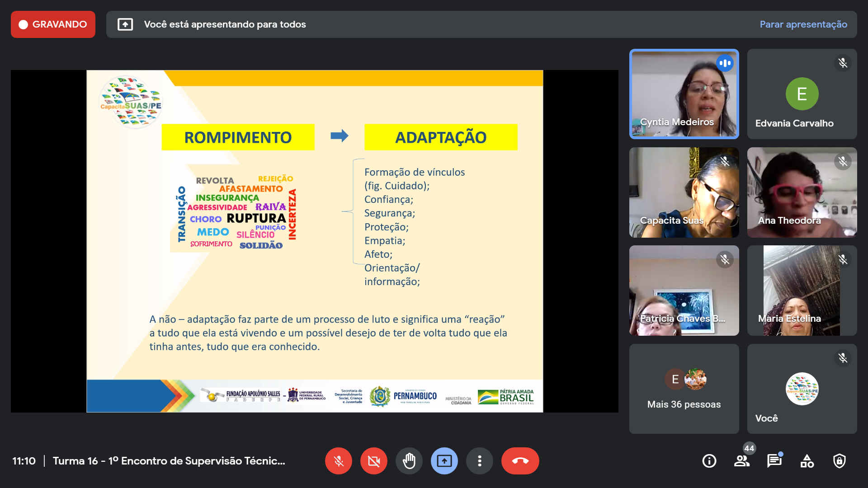The width and height of the screenshot is (868, 488).
Task: Unmute the microphone in bottom bar
Action: click(x=338, y=461)
